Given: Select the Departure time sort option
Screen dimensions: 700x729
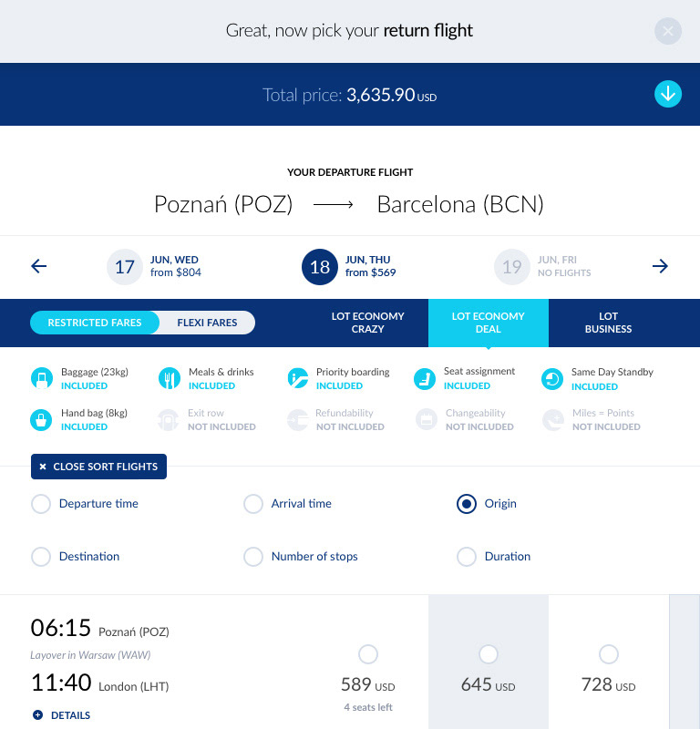Looking at the screenshot, I should click(85, 504).
